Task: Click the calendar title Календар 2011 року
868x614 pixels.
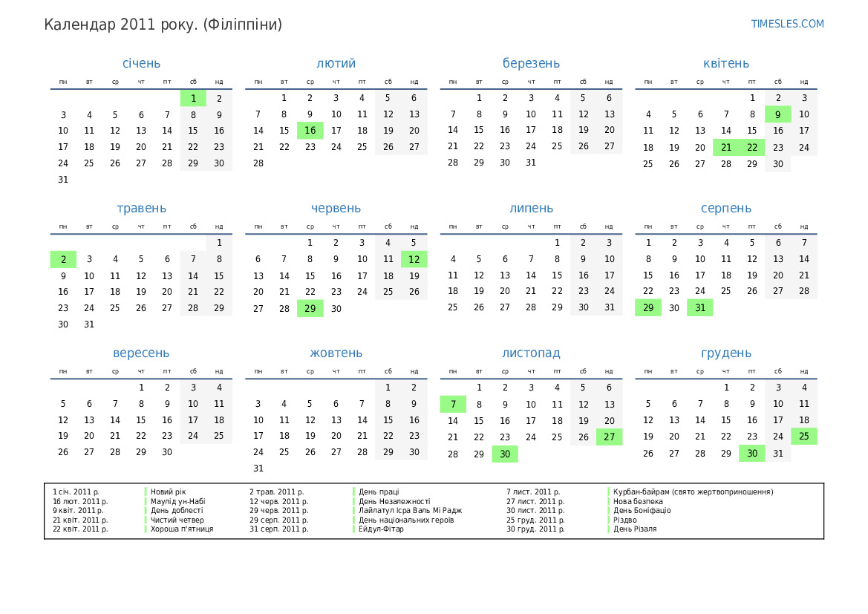Action: pos(163,25)
